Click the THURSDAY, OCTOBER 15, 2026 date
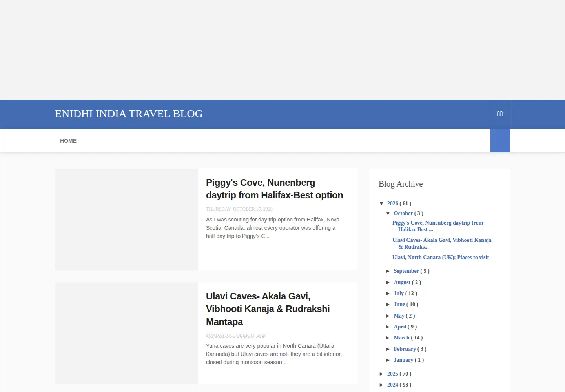The image size is (565, 392). click(239, 209)
